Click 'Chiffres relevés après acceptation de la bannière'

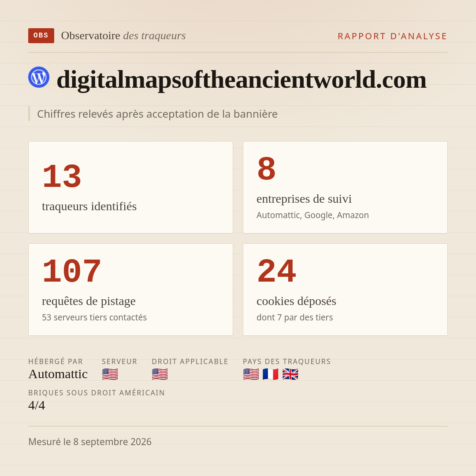[x=157, y=114]
